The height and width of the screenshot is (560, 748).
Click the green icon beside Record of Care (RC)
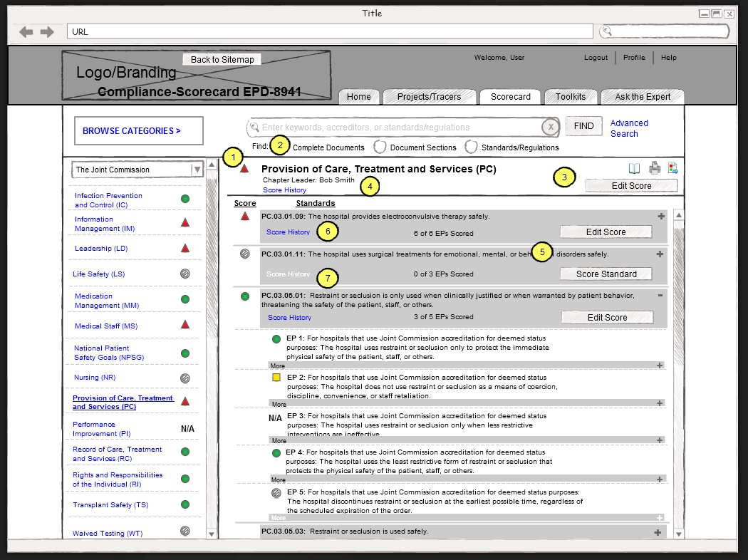click(x=185, y=452)
